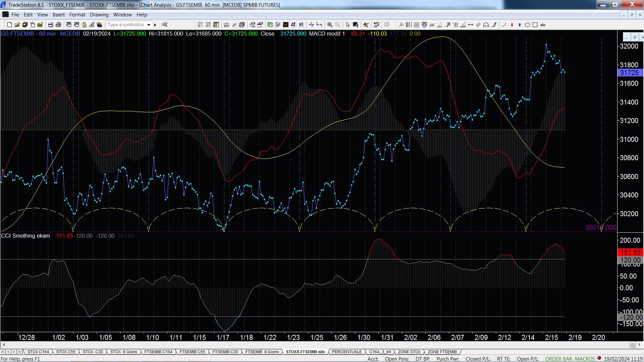This screenshot has height=362, width=644.
Task: Click the print preview toolbar icon
Action: pyautogui.click(x=50, y=25)
